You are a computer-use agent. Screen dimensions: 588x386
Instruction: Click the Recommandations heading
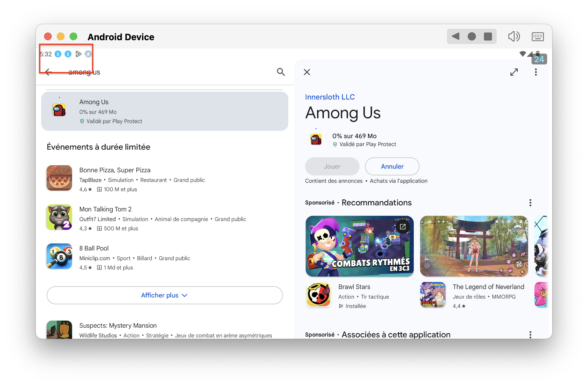click(377, 203)
